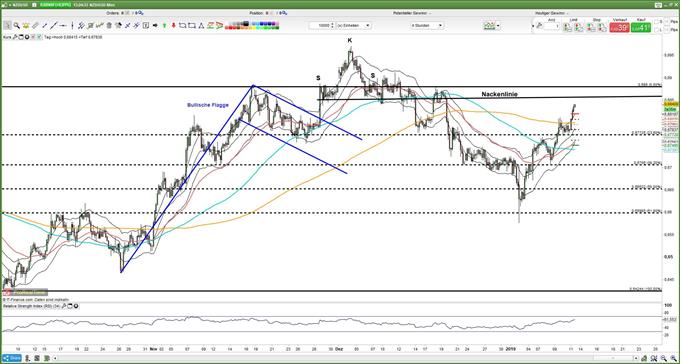680x364 pixels.
Task: Select the diagonal trend line tool
Action: pos(53,26)
